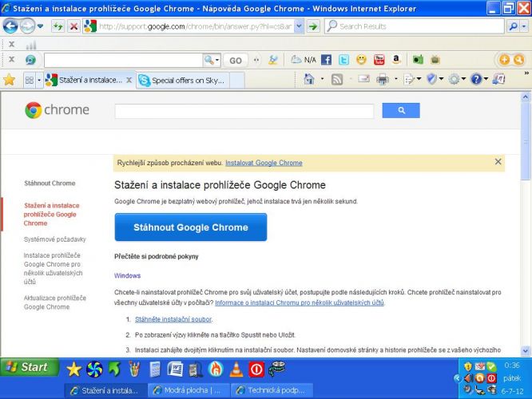
Task: Launch Word icon in Quick Launch
Action: coord(175,369)
